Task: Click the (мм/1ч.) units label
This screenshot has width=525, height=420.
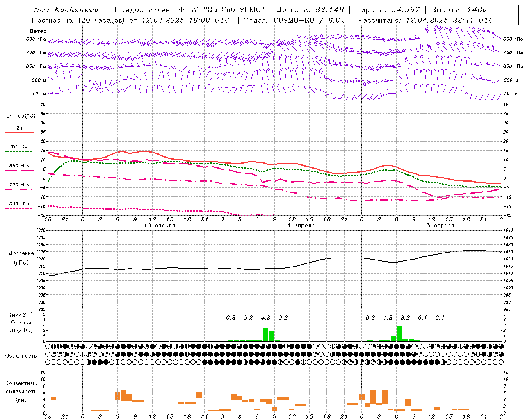Action: [x=21, y=330]
